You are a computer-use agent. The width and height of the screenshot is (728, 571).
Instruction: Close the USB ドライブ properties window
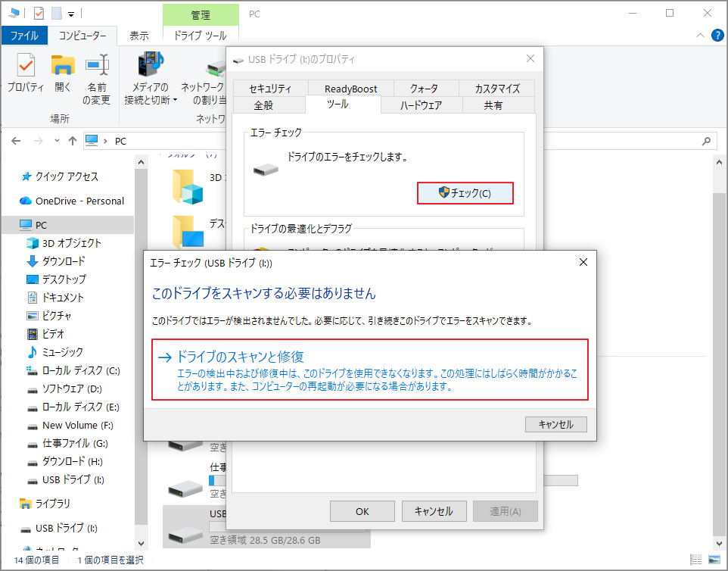530,58
